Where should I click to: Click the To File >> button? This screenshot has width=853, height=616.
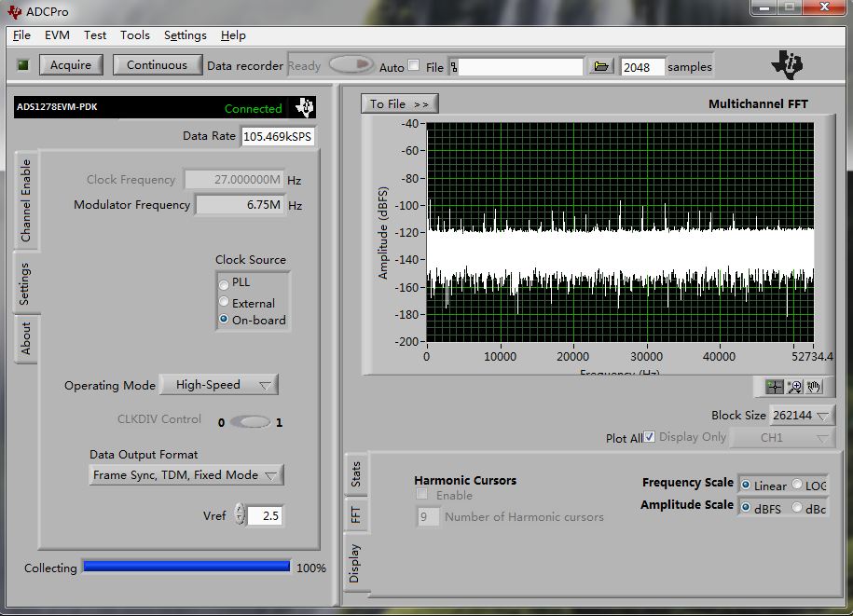[399, 103]
